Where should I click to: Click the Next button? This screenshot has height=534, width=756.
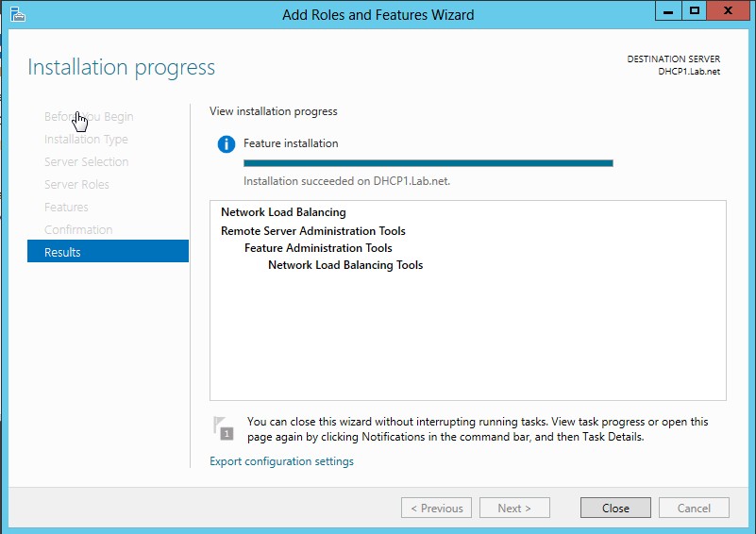tap(513, 508)
